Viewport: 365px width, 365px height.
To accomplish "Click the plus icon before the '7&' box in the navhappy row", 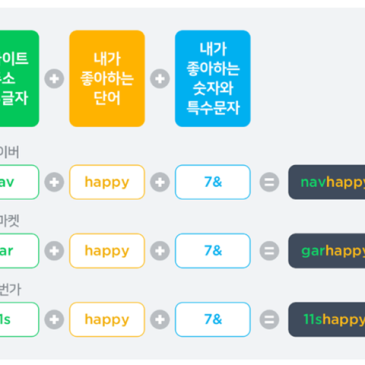I will coord(160,182).
